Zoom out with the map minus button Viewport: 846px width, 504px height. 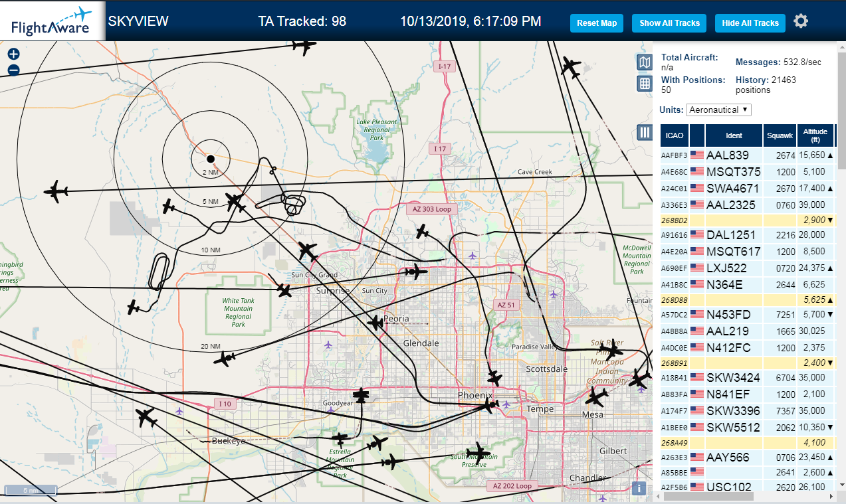pyautogui.click(x=13, y=70)
